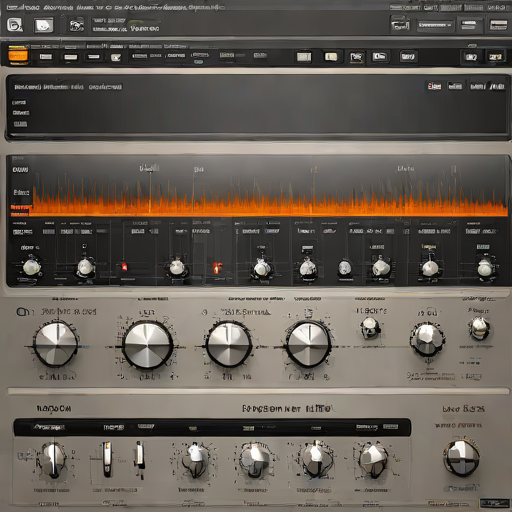512x512 pixels.
Task: Toggle the first red indicator light under waveform
Action: tap(124, 267)
